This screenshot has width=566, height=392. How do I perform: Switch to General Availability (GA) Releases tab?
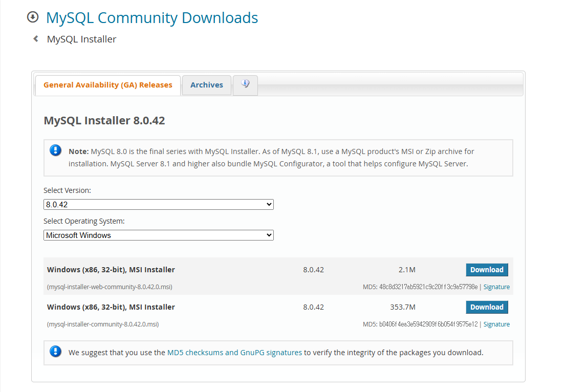tap(108, 85)
